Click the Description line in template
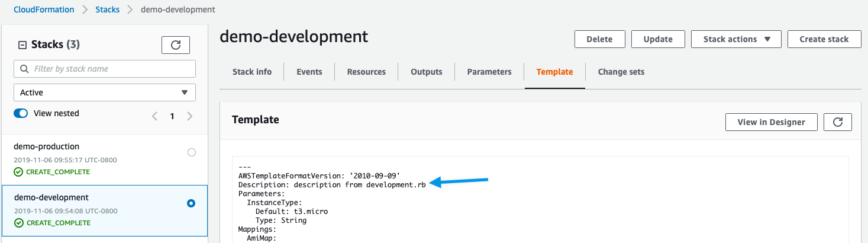The image size is (868, 243). 332,184
